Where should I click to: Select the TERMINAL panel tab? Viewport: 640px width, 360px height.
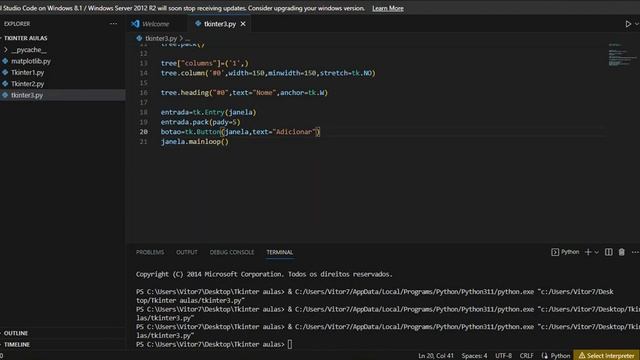pyautogui.click(x=280, y=252)
